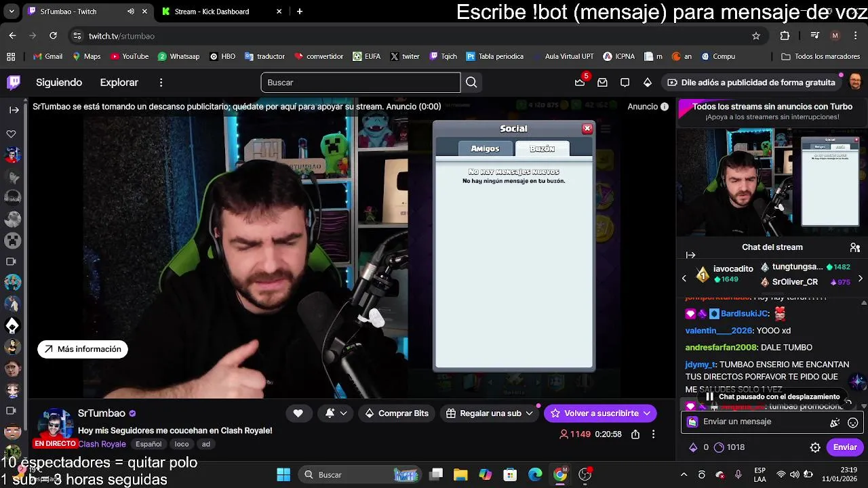Open File Explorer from the taskbar

[460, 474]
